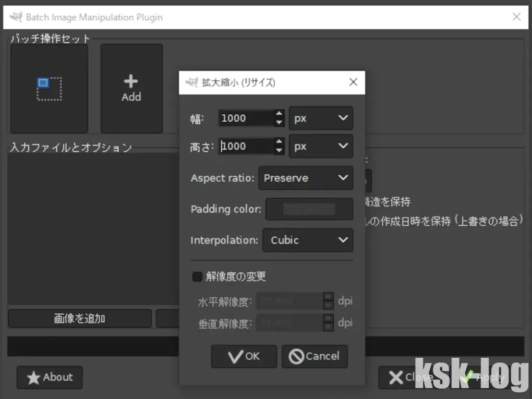
Task: Enable the 解像度の変更 checkbox
Action: [197, 277]
